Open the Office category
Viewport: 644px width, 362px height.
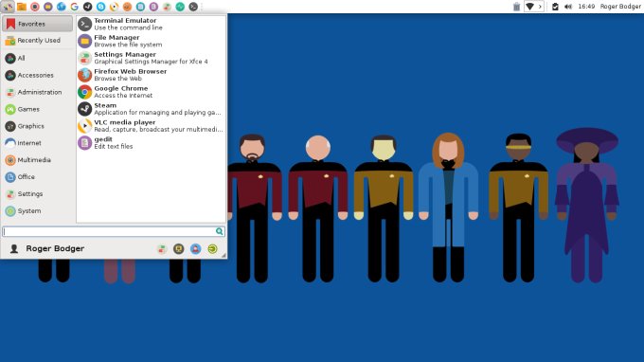[x=37, y=176]
